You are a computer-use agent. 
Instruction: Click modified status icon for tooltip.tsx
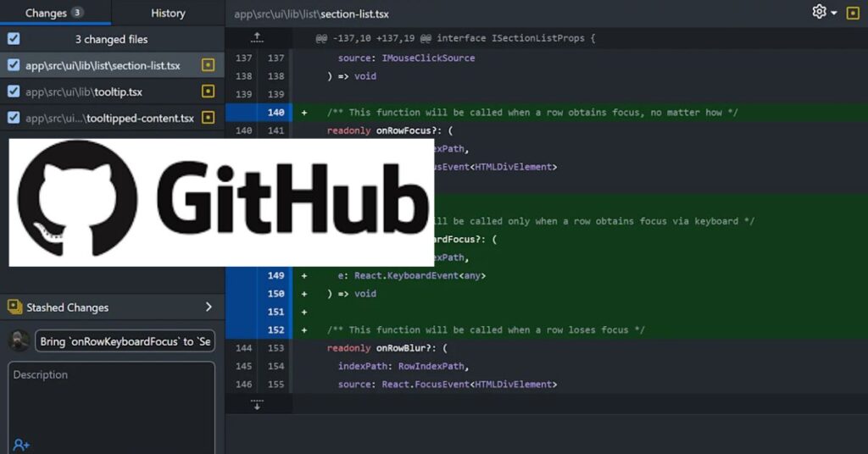(209, 91)
